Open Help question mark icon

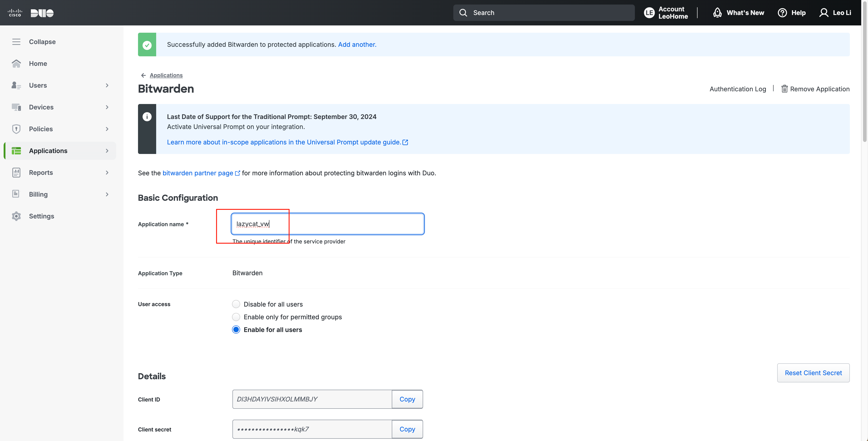point(782,13)
